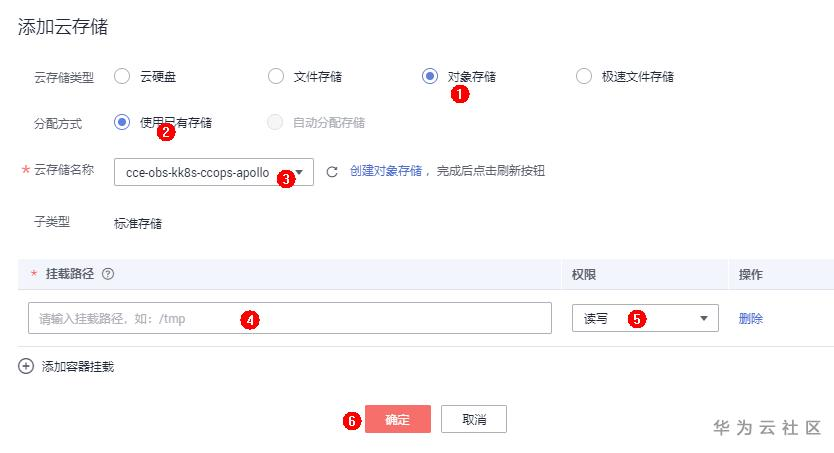Select the 云硬盘 storage type
Image resolution: width=834 pixels, height=453 pixels.
pos(123,76)
